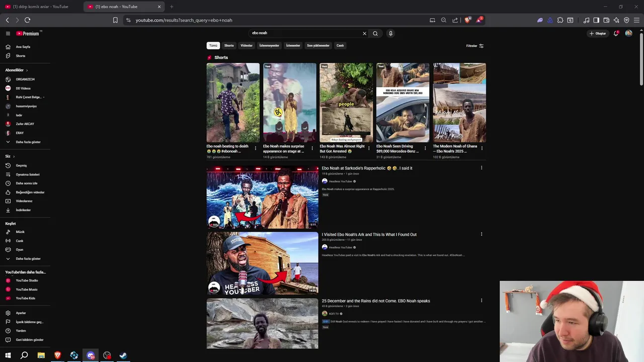
Task: Open the account avatar menu
Action: click(x=628, y=33)
